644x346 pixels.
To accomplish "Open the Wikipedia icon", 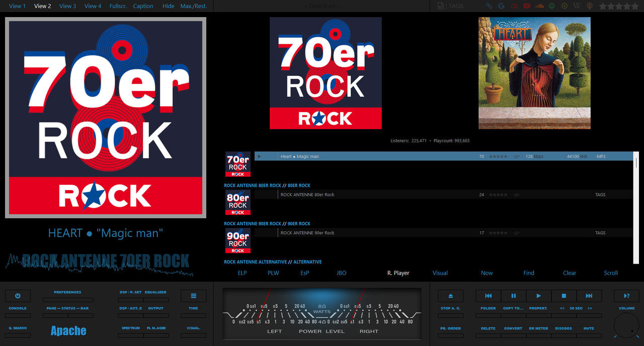I will pyautogui.click(x=577, y=6).
